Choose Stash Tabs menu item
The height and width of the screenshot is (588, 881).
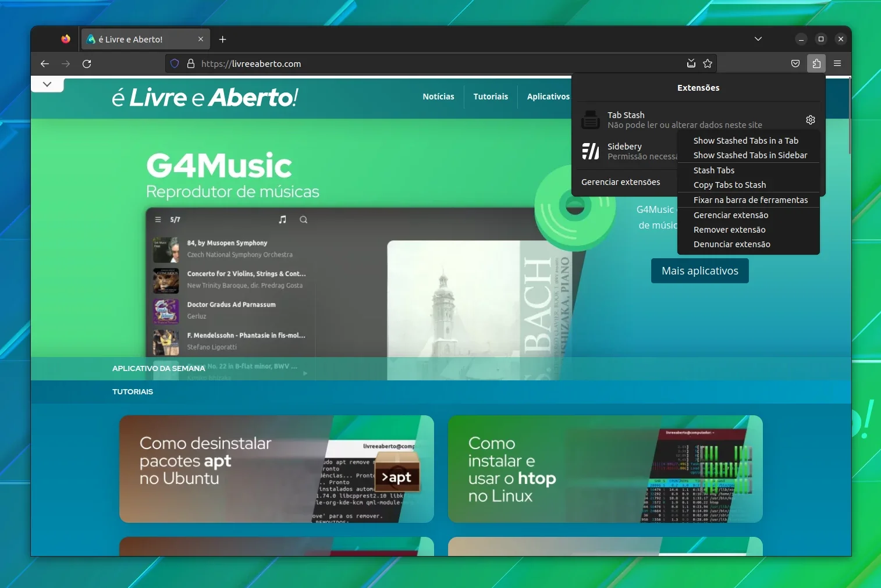(x=748, y=170)
